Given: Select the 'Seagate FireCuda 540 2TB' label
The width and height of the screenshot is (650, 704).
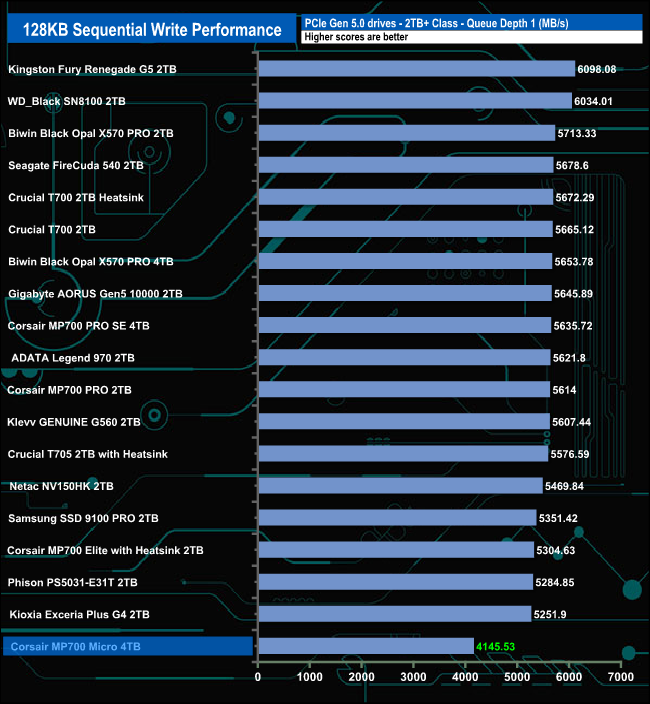Looking at the screenshot, I should coord(76,165).
